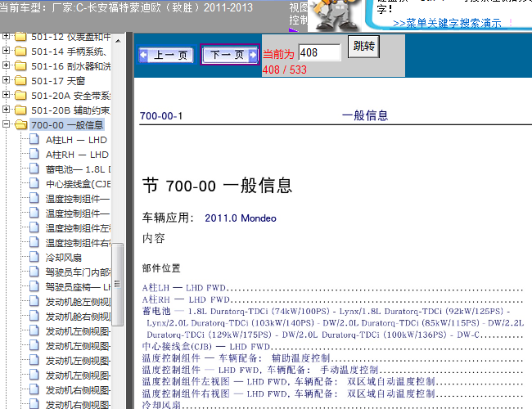The image size is (532, 409).
Task: Click page icon beside 中心接线盒(CJB
Action: (x=34, y=183)
